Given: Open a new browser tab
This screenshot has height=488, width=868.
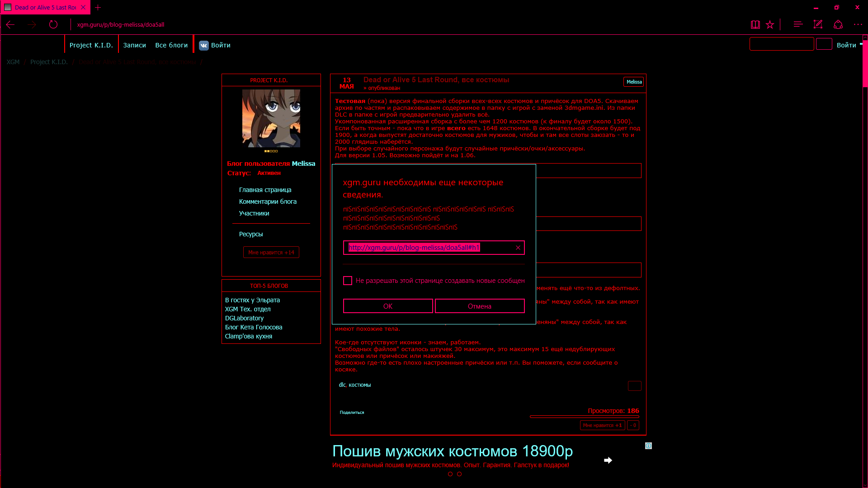Looking at the screenshot, I should point(98,7).
